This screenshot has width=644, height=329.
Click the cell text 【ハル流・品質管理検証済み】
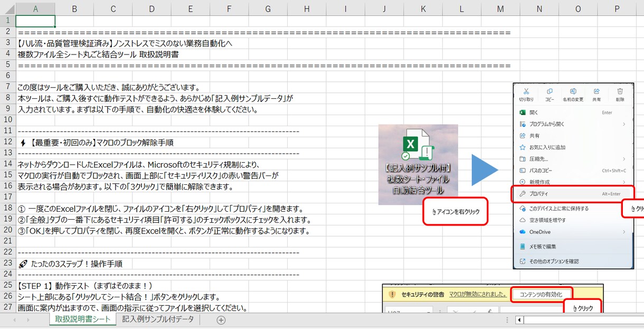click(x=65, y=43)
